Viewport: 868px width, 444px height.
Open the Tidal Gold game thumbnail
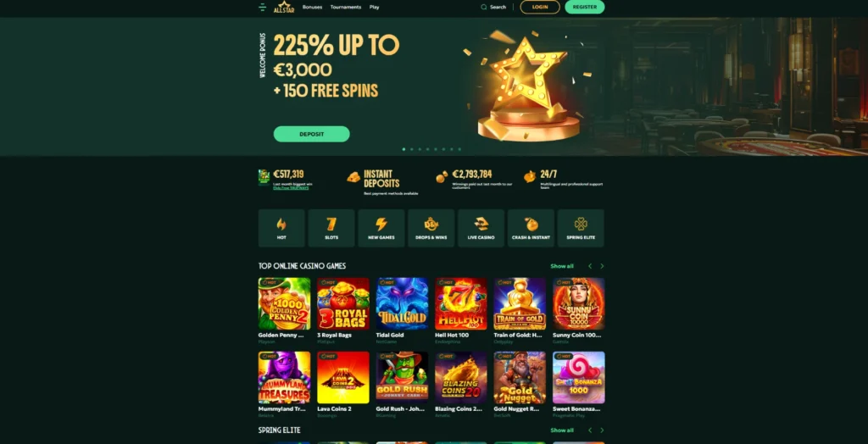[x=402, y=303]
